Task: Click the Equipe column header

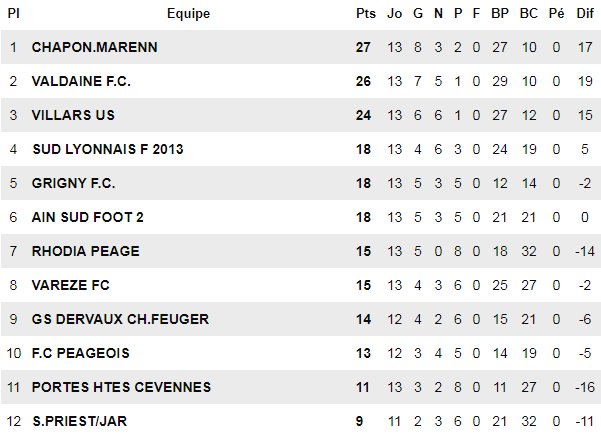Action: tap(188, 14)
